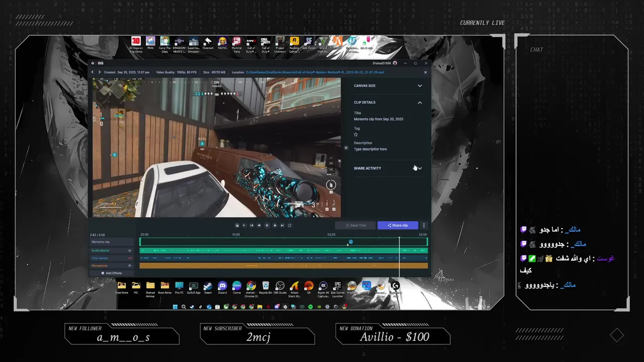The image size is (644, 362).
Task: Open the Canva desktop shortcut
Action: coord(237,288)
